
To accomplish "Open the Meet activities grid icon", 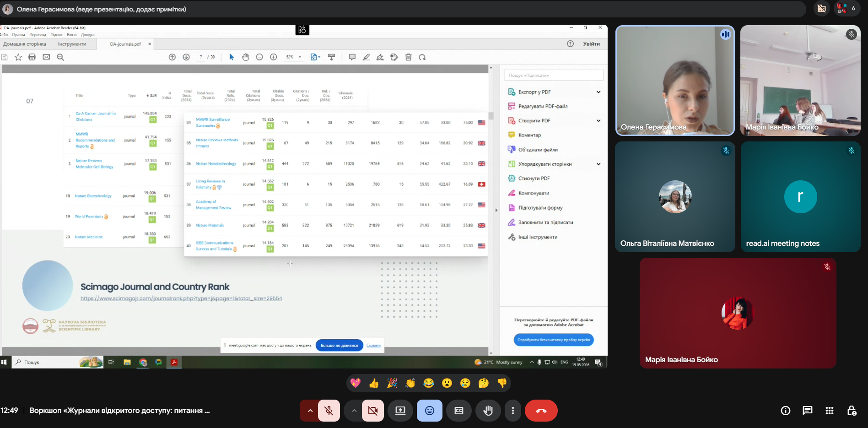I will pos(830,411).
